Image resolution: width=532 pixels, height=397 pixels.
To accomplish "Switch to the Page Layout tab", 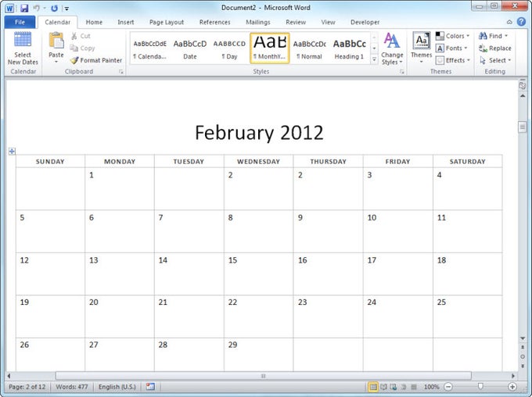I will tap(167, 22).
